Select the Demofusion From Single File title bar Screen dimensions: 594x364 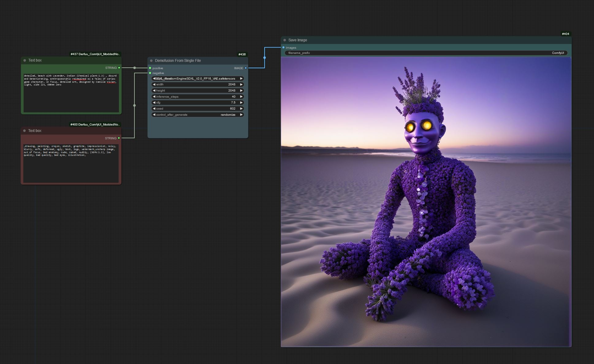(x=184, y=61)
